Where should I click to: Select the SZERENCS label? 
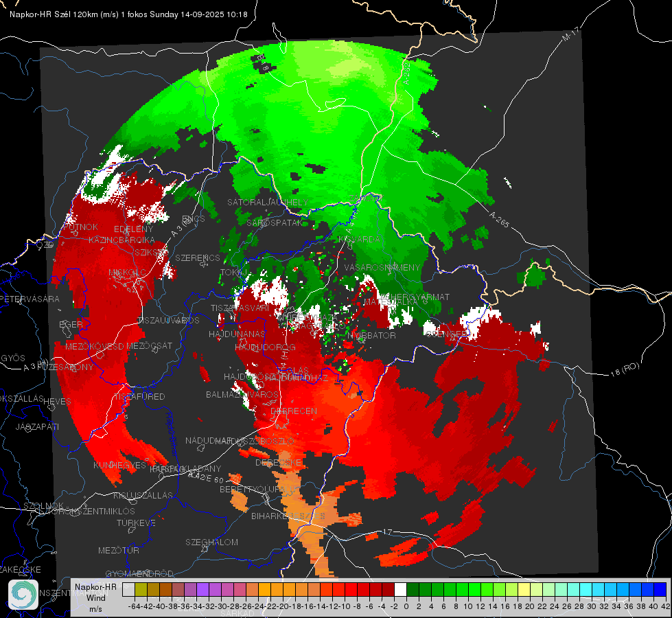[198, 258]
